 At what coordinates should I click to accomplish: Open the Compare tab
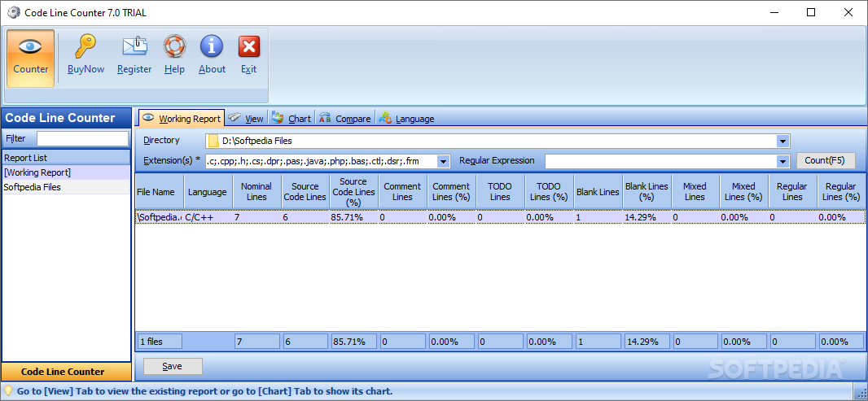pos(345,119)
